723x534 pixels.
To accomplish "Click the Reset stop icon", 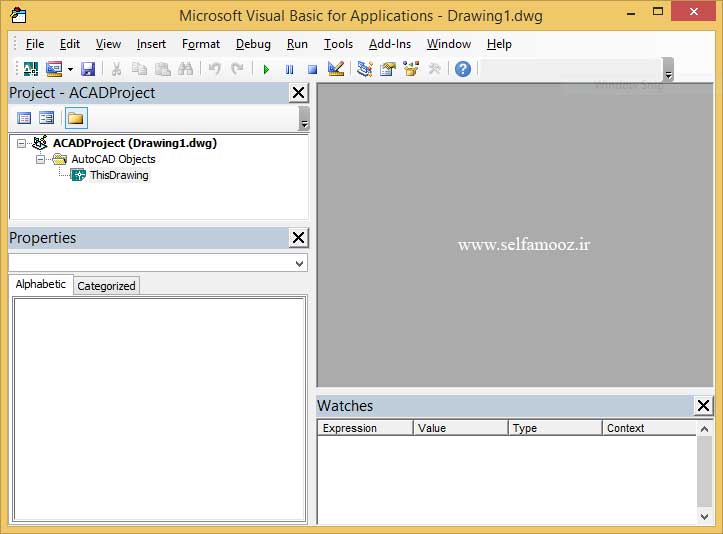I will coord(312,70).
